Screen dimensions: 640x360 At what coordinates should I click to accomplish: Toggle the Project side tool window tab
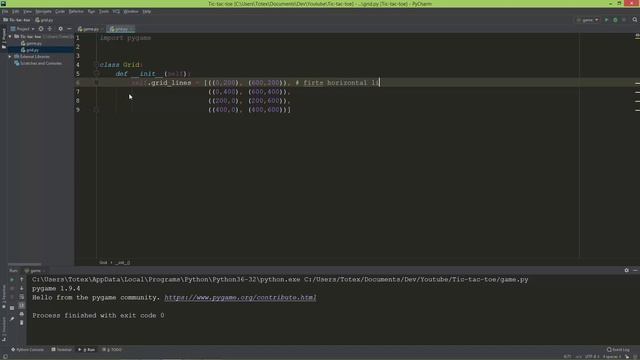pyautogui.click(x=4, y=39)
